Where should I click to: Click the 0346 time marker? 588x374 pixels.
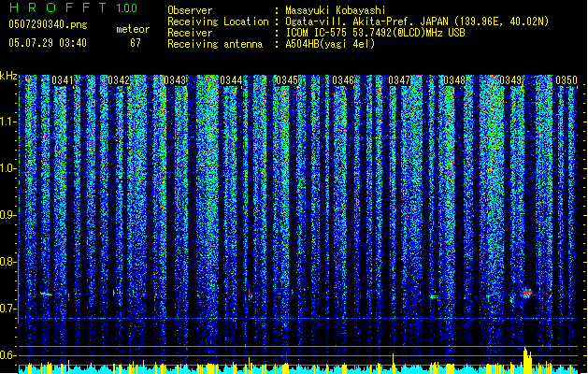[343, 80]
